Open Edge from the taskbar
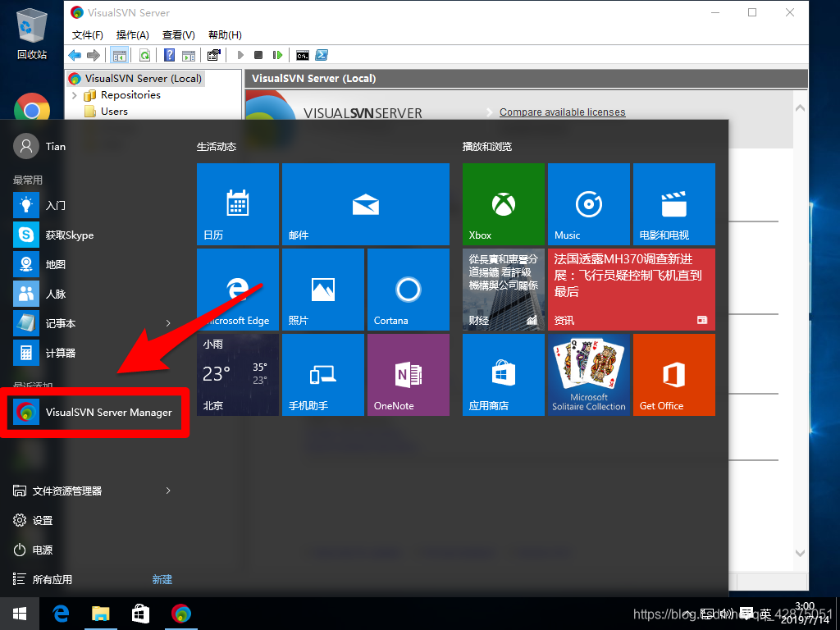 pos(61,614)
